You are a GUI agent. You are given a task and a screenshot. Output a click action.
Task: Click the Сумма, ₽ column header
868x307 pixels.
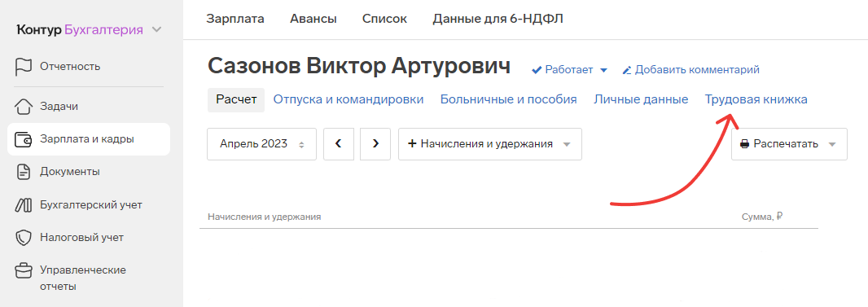(x=761, y=217)
